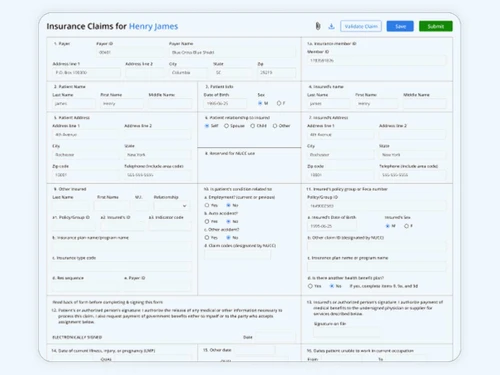Click the Insured's Last Name field
Screen dimensions: 500x375
pyautogui.click(x=328, y=104)
